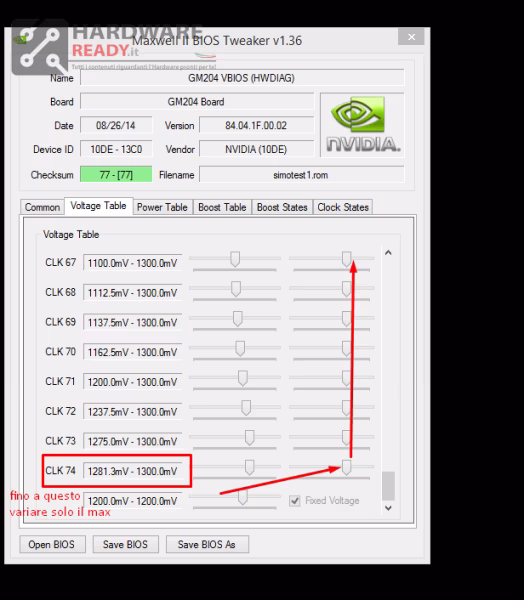The height and width of the screenshot is (600, 524).
Task: Click CLK 71 minimum voltage slider handle
Action: 242,378
